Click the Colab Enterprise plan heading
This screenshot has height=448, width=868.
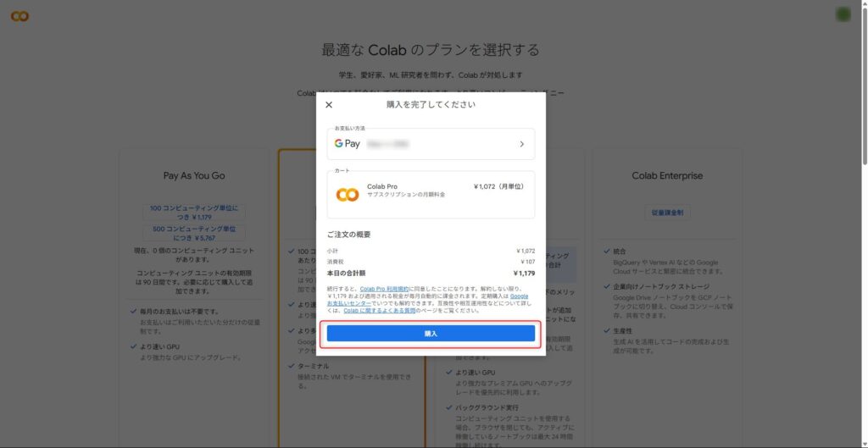667,175
